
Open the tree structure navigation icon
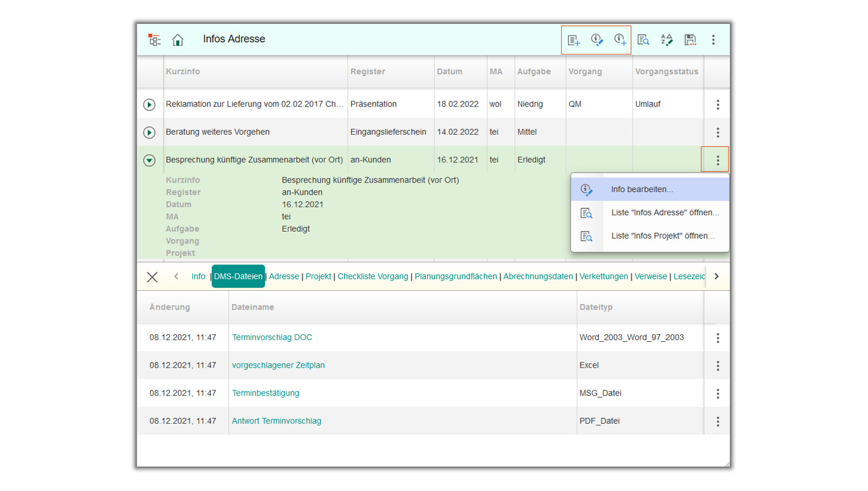tap(154, 40)
